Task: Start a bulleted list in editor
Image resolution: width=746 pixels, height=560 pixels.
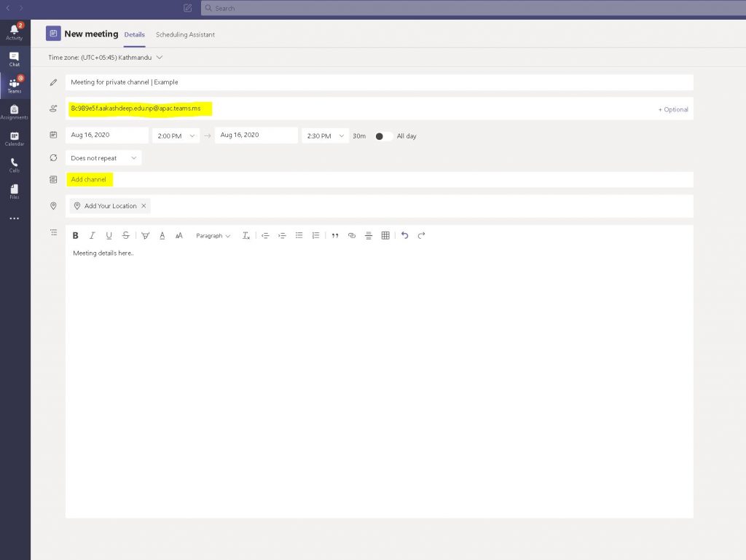Action: [299, 235]
